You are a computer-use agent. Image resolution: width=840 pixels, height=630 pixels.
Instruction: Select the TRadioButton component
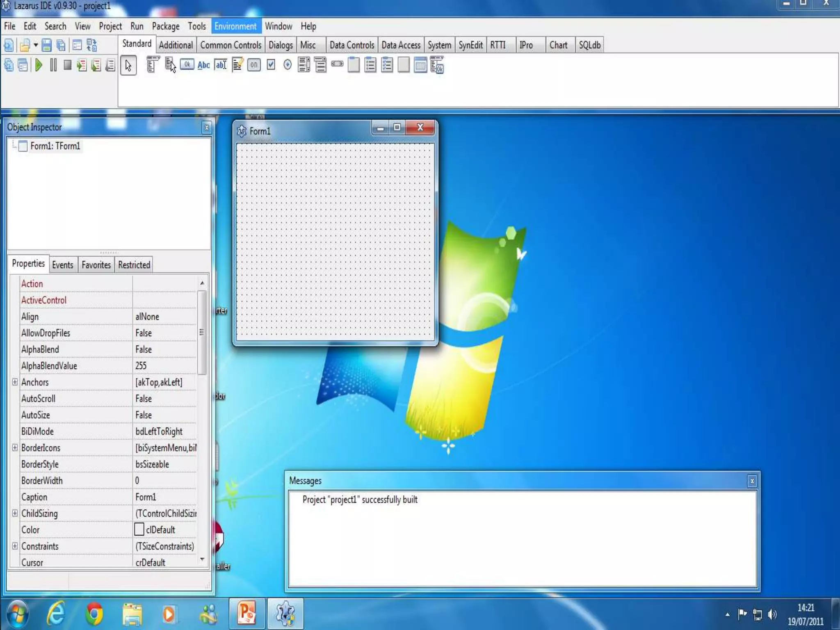tap(288, 65)
